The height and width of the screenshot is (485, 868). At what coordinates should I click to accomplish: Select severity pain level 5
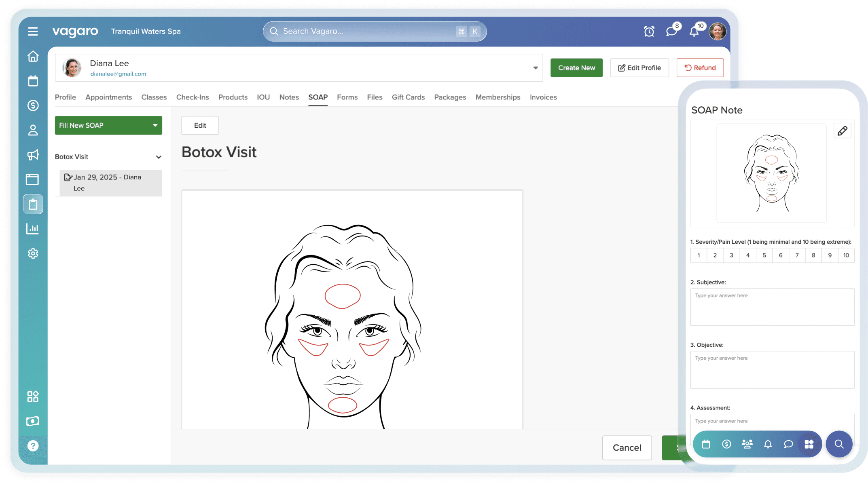(764, 255)
